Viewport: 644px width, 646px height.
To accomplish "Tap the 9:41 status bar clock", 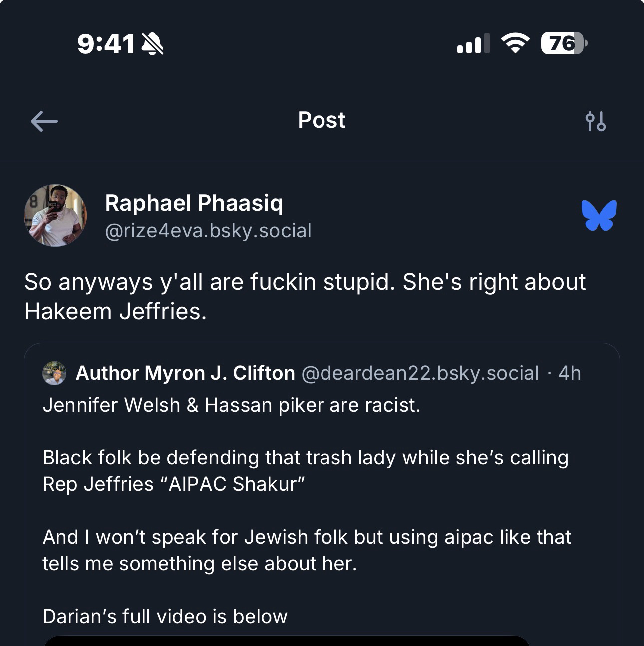I will tap(106, 44).
